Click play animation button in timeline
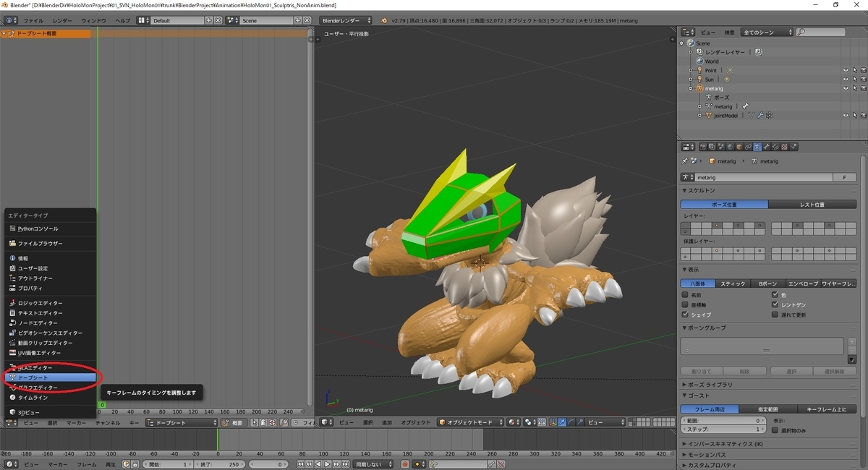This screenshot has height=470, width=868. point(327,464)
